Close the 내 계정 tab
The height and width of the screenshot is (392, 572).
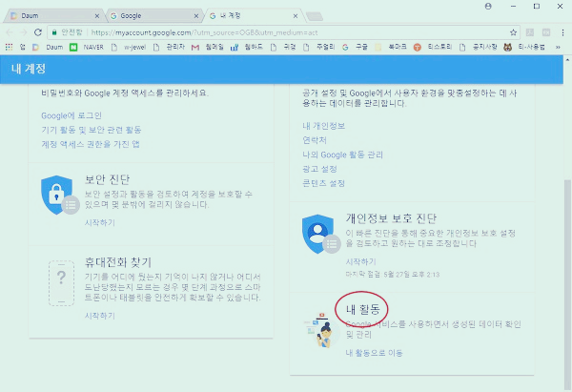pos(296,16)
